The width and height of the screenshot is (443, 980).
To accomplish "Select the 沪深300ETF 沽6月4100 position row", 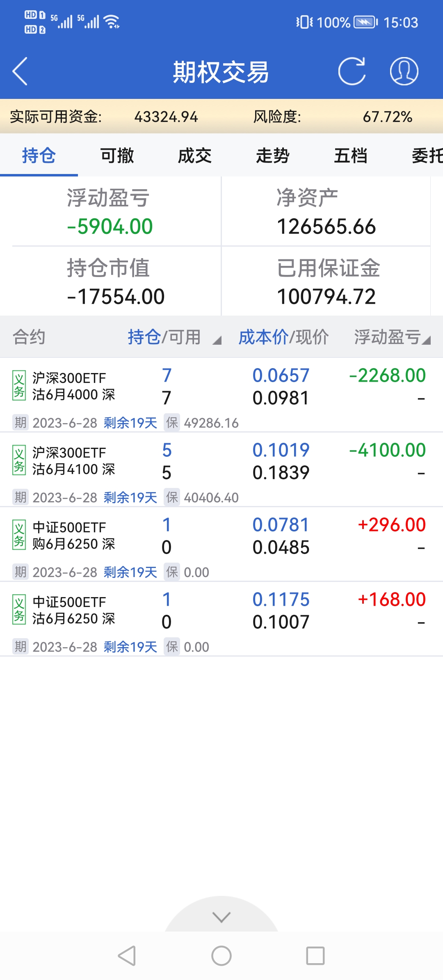I will (x=221, y=462).
